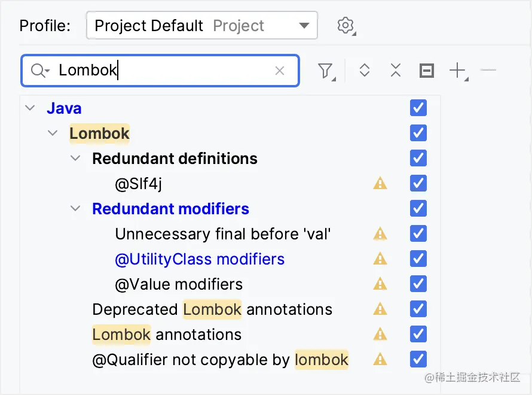Click the reset selected inspections icon
Image resolution: width=532 pixels, height=395 pixels.
click(x=426, y=70)
